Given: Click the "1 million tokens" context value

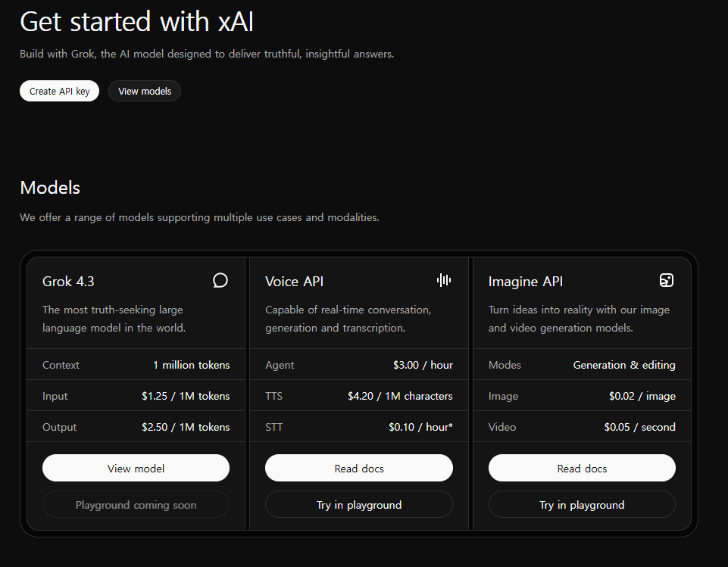Looking at the screenshot, I should [192, 365].
